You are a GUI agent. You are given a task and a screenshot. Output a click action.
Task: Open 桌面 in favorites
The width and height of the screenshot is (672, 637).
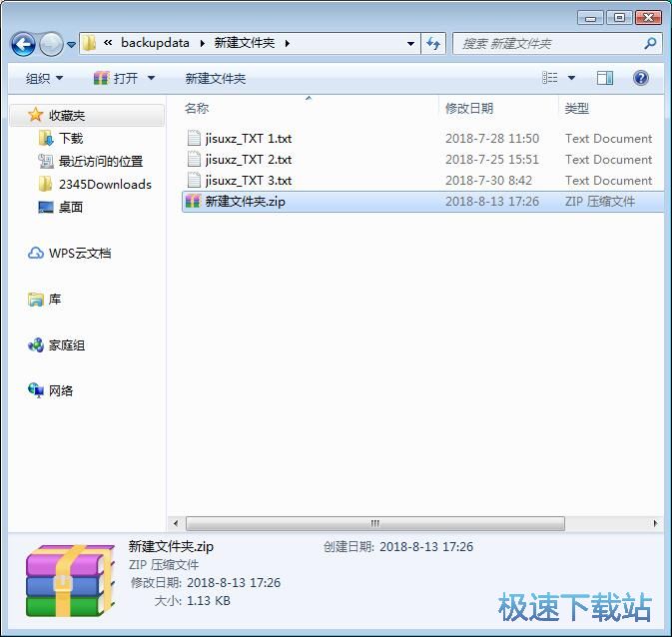(70, 207)
